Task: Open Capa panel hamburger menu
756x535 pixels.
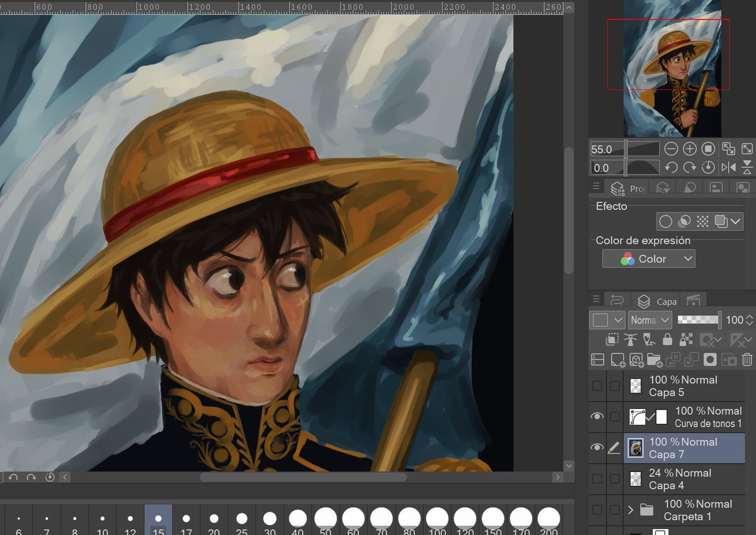Action: coord(596,299)
